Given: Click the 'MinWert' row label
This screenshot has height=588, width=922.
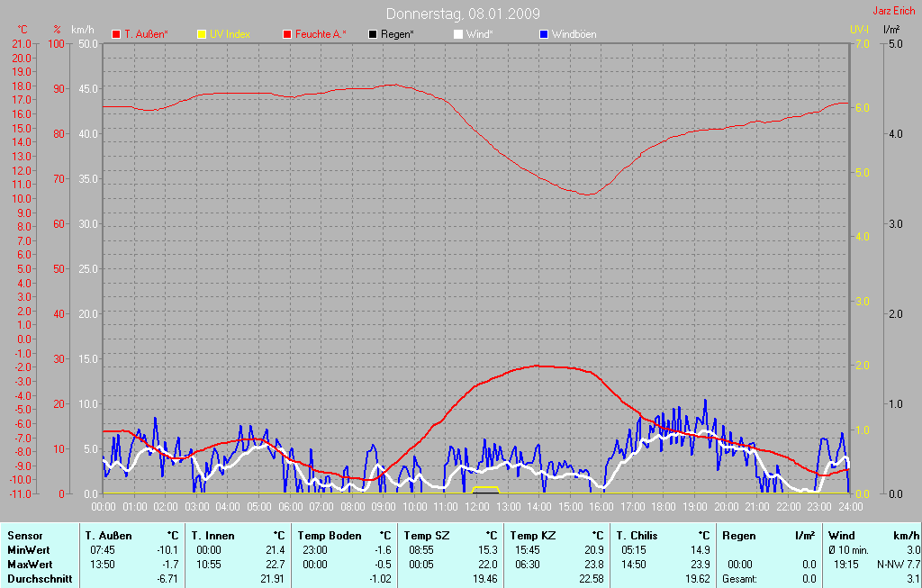Looking at the screenshot, I should pyautogui.click(x=29, y=550).
